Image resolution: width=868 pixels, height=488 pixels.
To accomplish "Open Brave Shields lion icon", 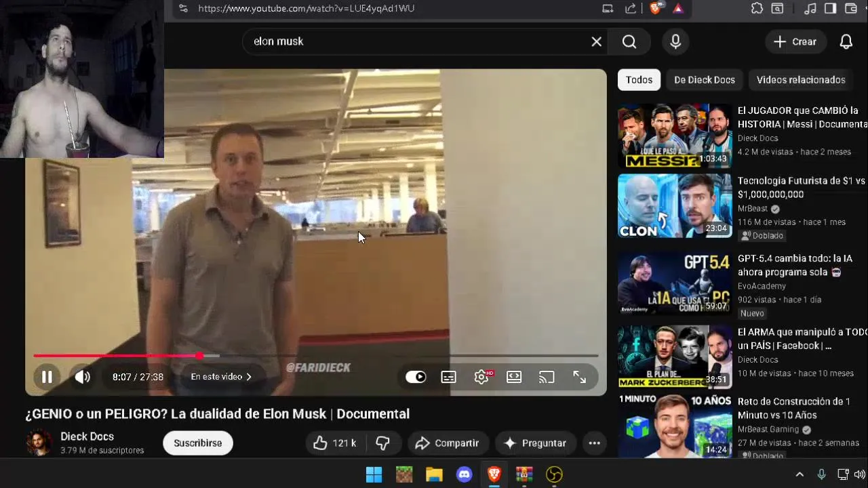I will [x=655, y=8].
